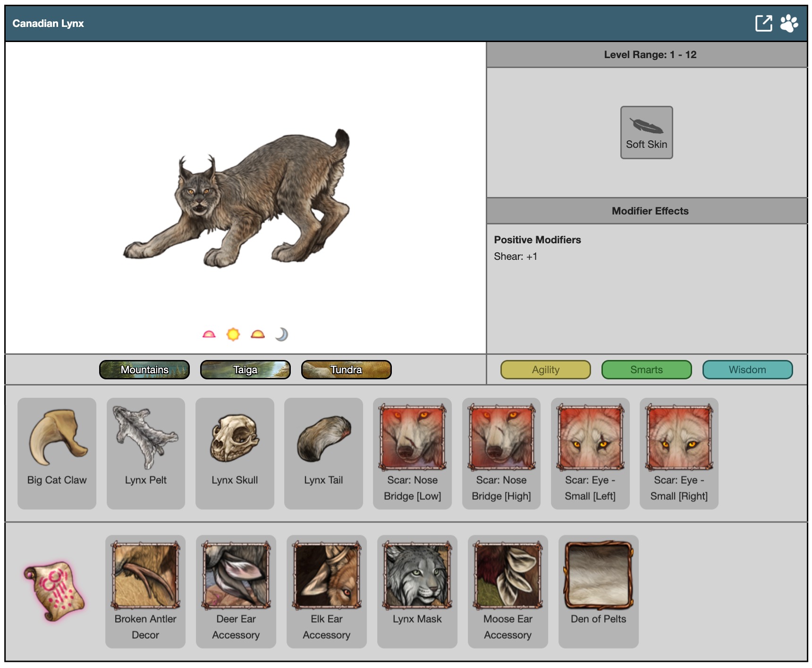Click the Canadian Lynx creature image
This screenshot has width=812, height=668.
pyautogui.click(x=236, y=198)
